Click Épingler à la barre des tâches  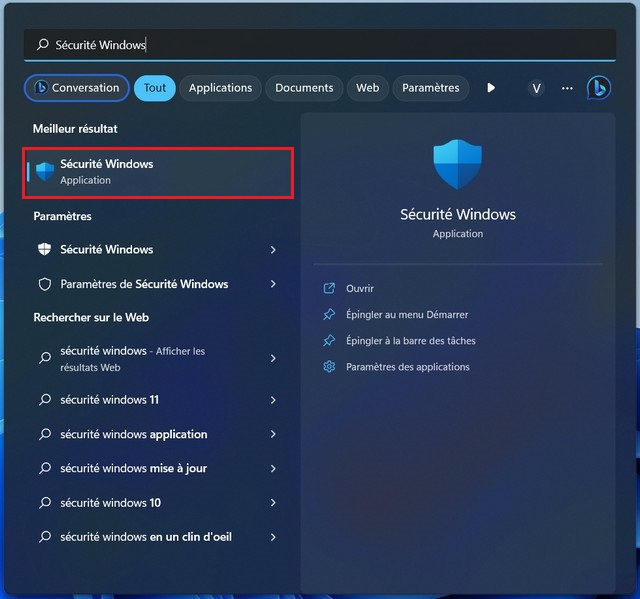pyautogui.click(x=411, y=341)
